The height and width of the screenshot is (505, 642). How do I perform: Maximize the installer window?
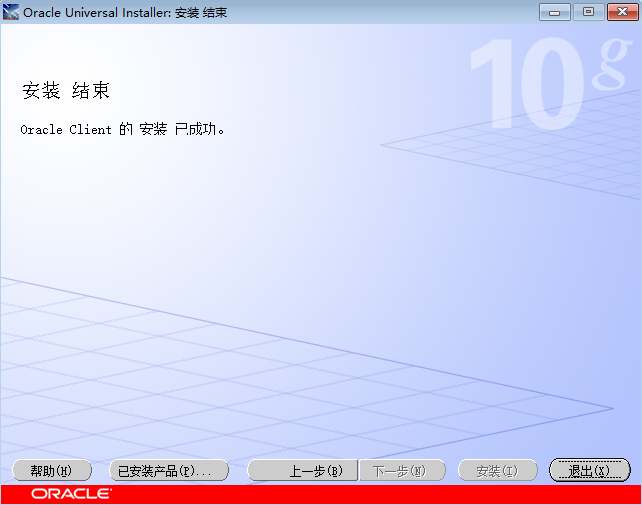point(588,12)
